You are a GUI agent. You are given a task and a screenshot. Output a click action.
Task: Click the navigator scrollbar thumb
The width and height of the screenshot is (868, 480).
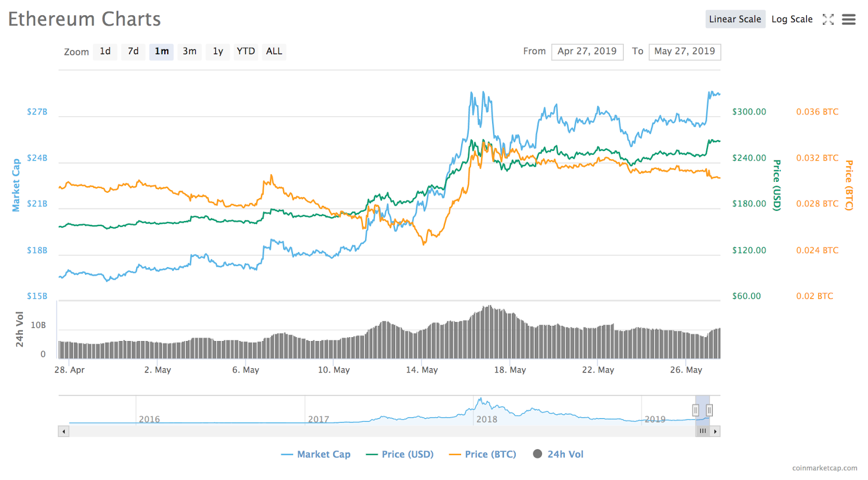point(703,432)
